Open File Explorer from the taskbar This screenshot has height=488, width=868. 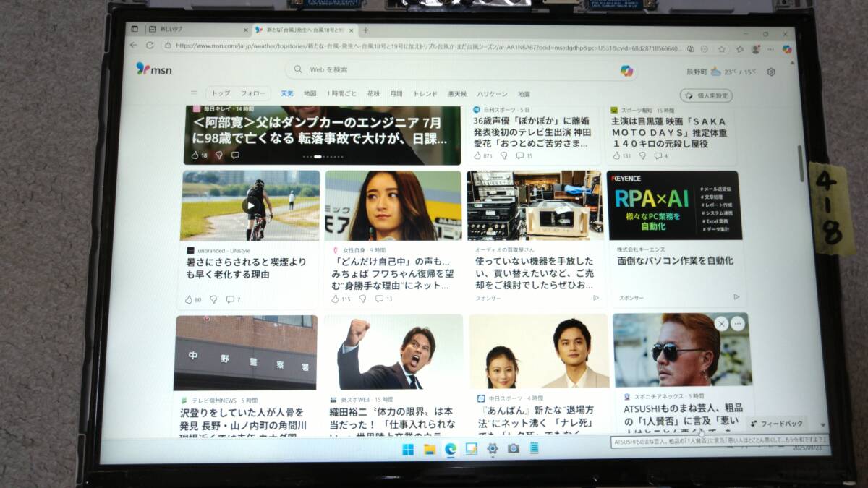tap(429, 449)
